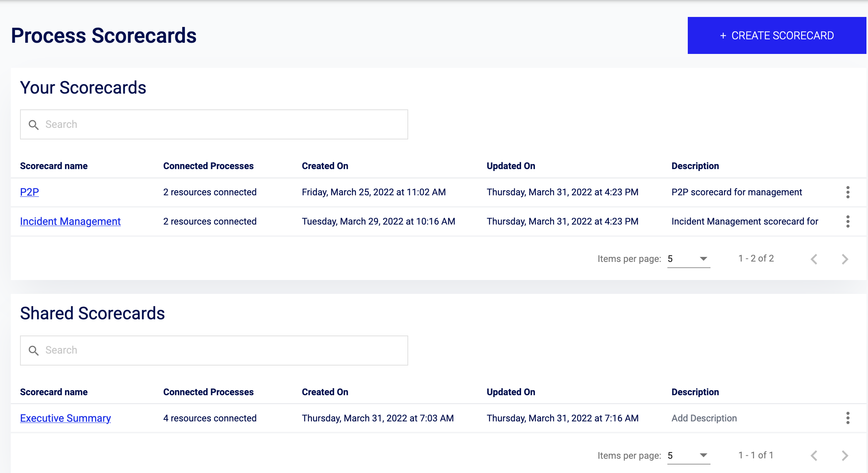Click the search icon in Shared Scorecards
This screenshot has height=473, width=868.
(34, 350)
